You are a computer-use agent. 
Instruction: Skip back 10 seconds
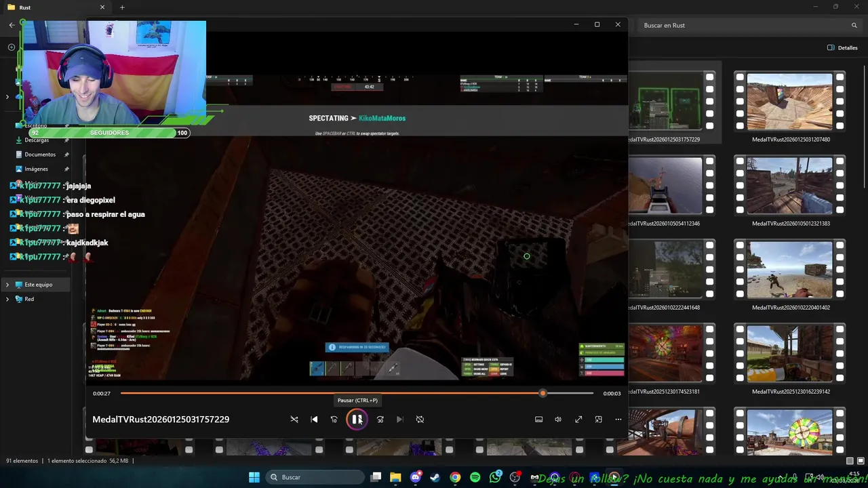click(x=334, y=420)
